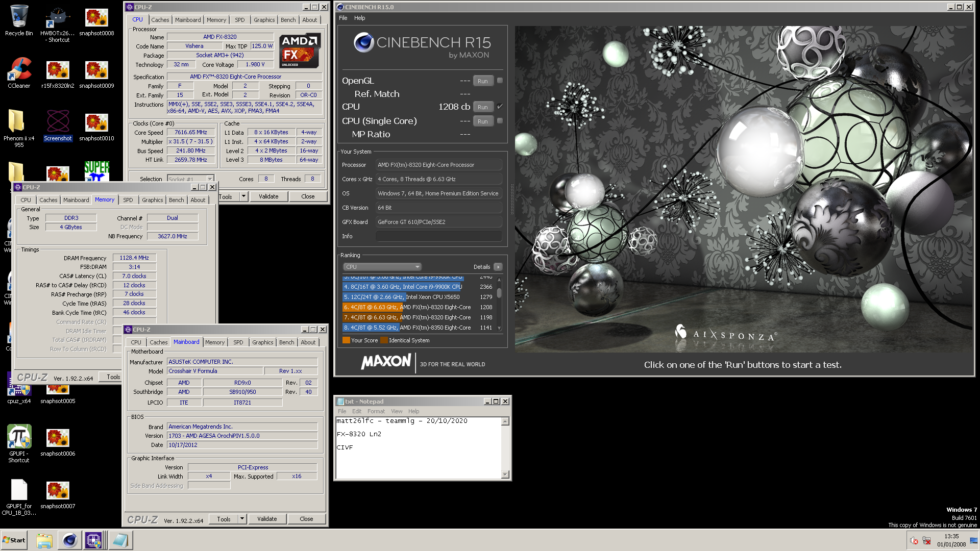This screenshot has height=551, width=980.
Task: Open the File menu in Cinebench
Action: click(x=343, y=18)
